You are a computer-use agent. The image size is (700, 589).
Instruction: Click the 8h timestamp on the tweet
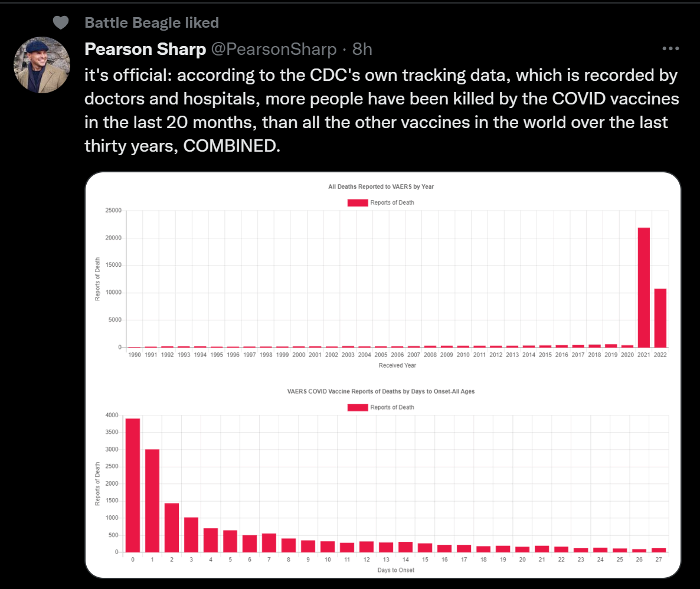(362, 49)
